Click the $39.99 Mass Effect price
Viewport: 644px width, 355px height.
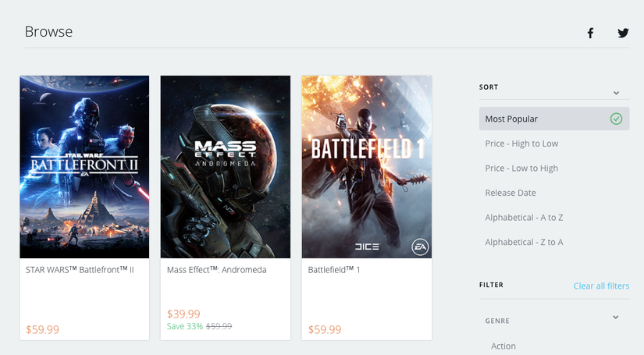pos(183,314)
